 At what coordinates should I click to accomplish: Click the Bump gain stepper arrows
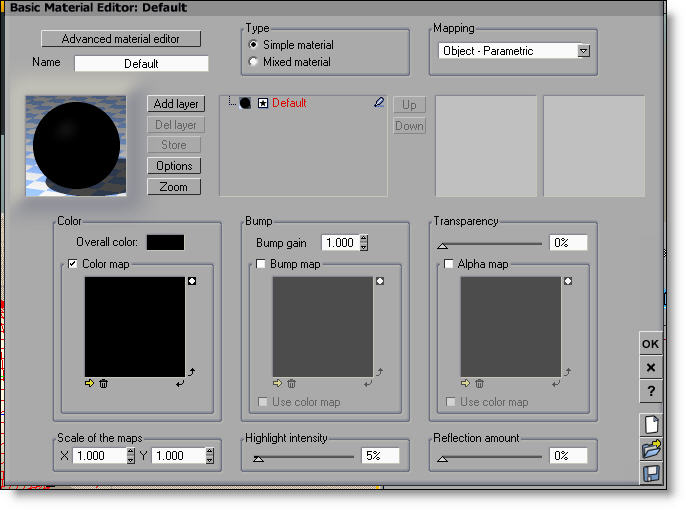[364, 243]
